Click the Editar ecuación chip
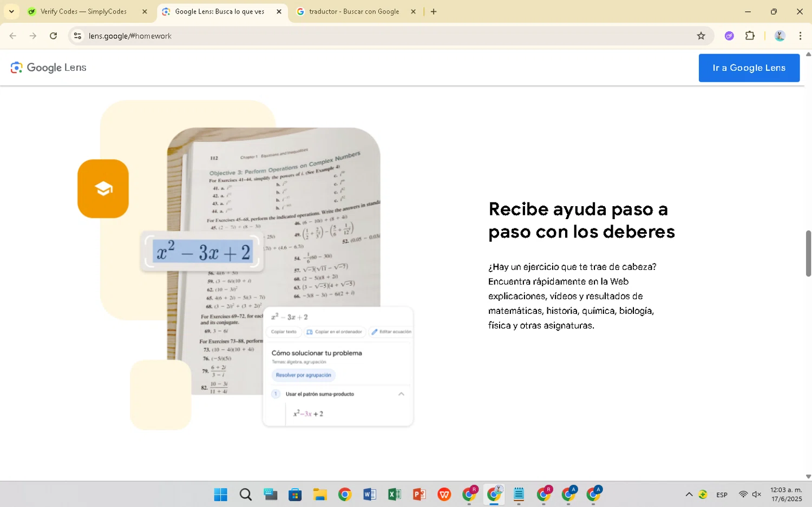Viewport: 812px width, 507px height. coord(391,332)
